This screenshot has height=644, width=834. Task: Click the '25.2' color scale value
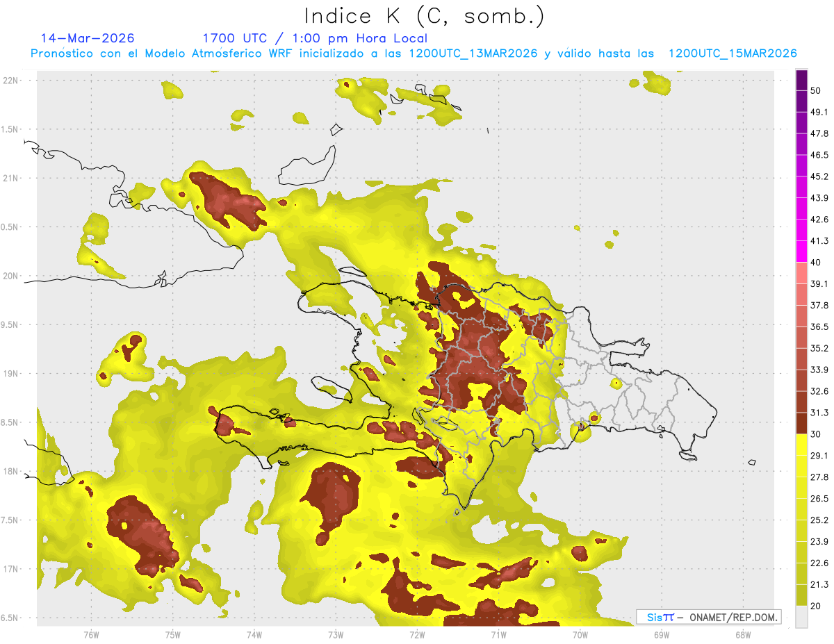click(x=820, y=520)
